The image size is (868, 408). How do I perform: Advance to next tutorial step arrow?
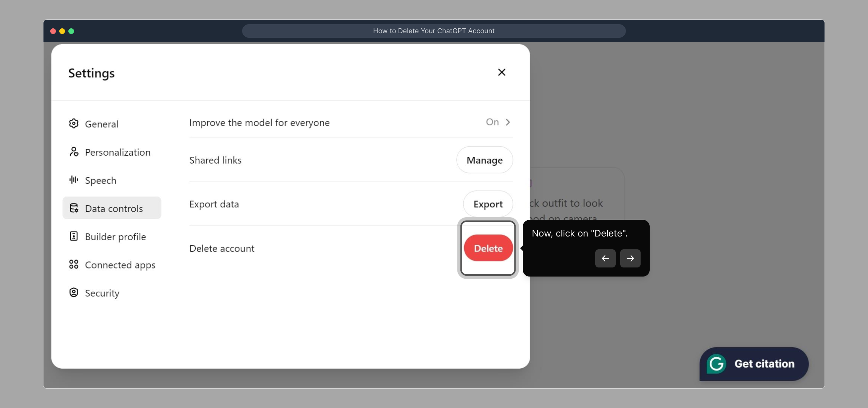pos(630,258)
